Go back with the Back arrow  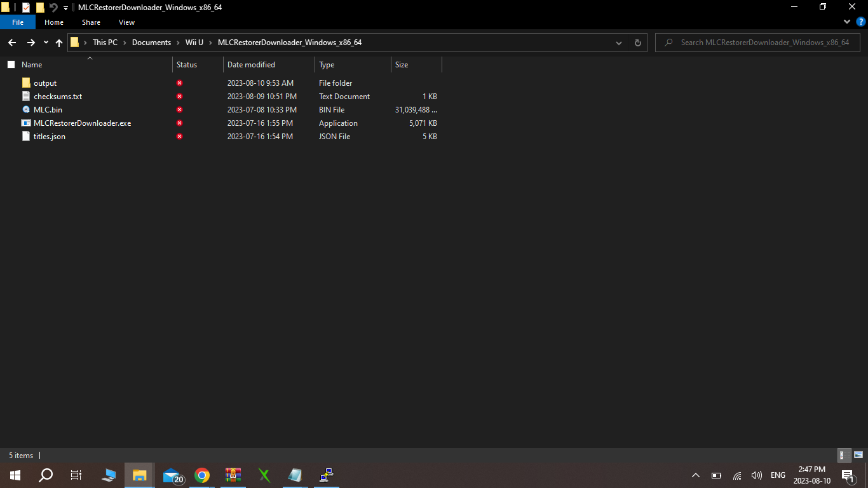(12, 43)
